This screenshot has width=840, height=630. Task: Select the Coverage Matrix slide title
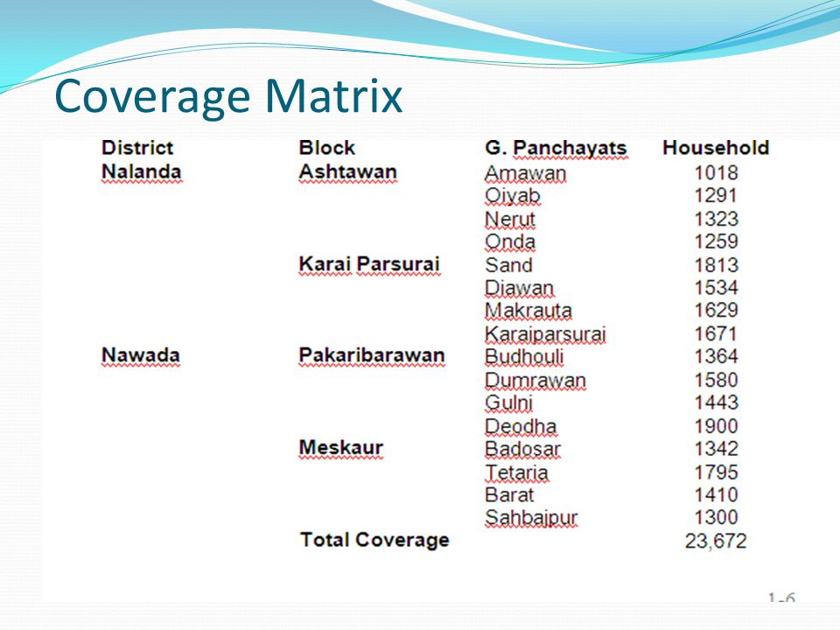pos(228,97)
